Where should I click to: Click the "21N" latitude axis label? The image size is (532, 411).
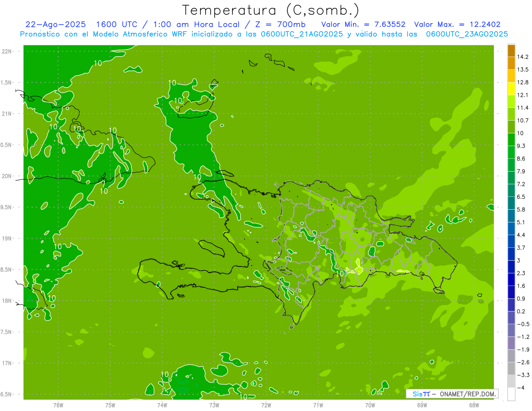coord(6,114)
